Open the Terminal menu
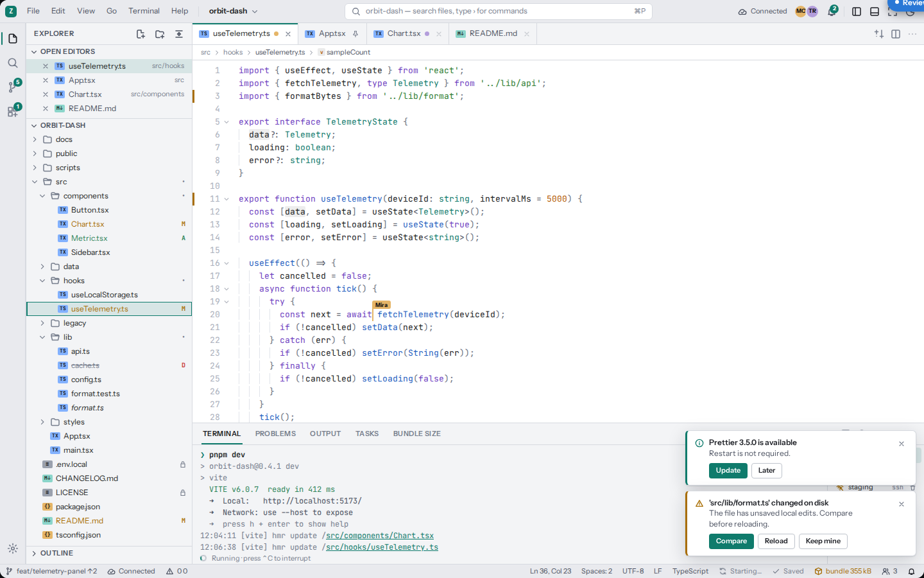The height and width of the screenshot is (578, 924). (144, 11)
